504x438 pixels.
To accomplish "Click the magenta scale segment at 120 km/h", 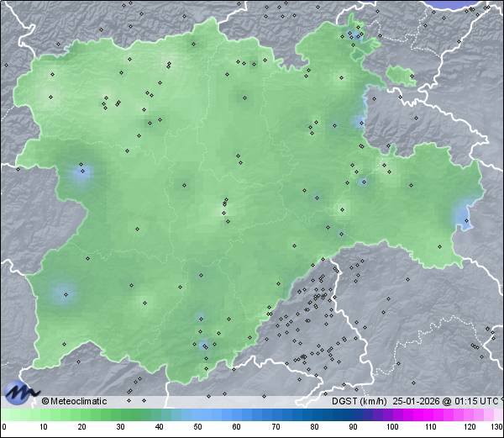I will [x=469, y=414].
